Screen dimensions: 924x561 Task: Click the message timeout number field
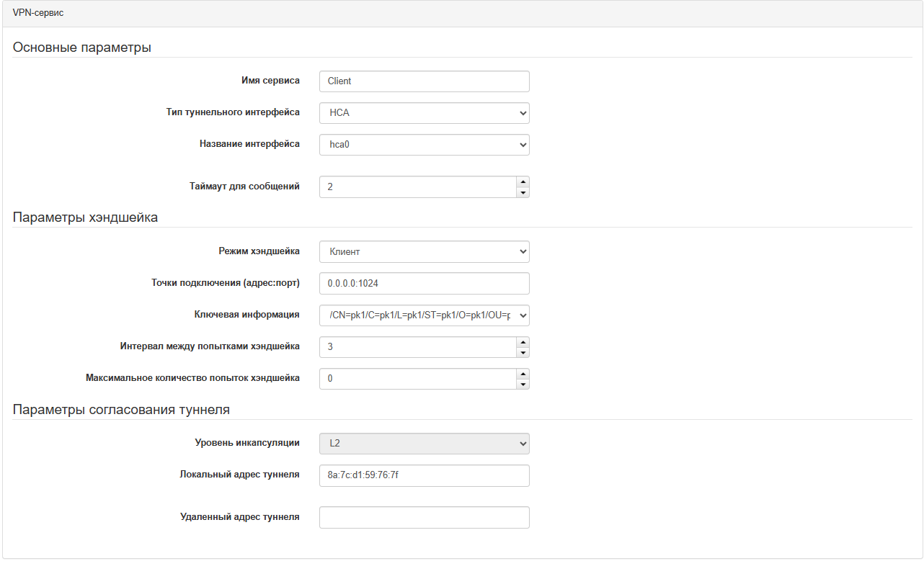click(x=418, y=187)
